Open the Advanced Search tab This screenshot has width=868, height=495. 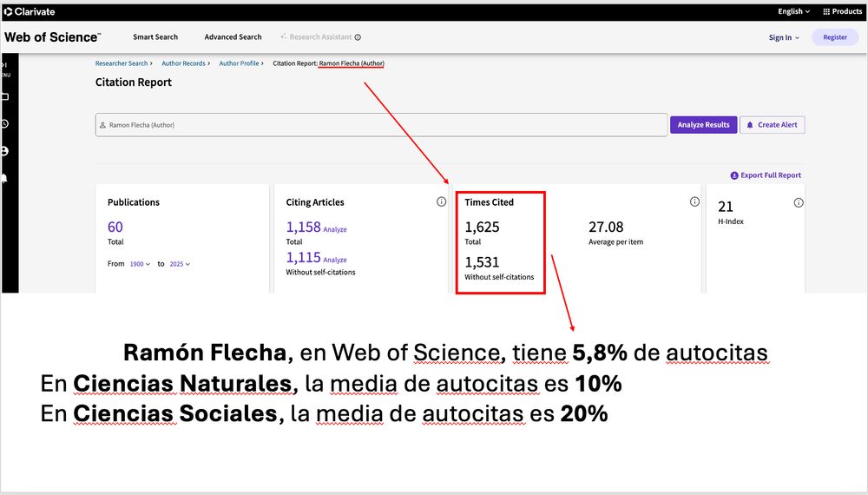233,37
